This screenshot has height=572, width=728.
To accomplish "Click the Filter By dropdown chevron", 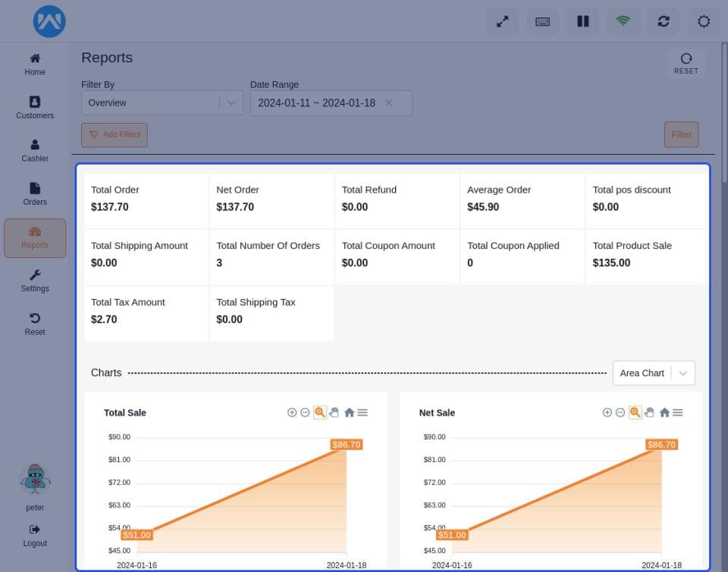I will [x=231, y=102].
